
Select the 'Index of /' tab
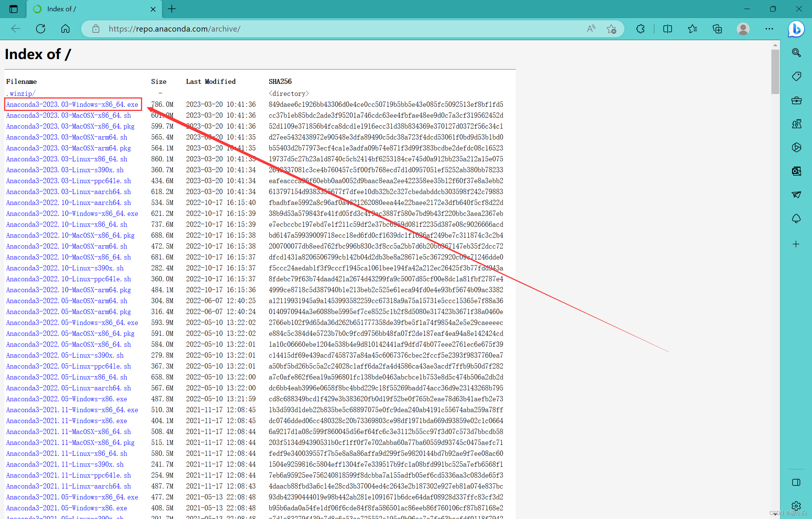(94, 9)
